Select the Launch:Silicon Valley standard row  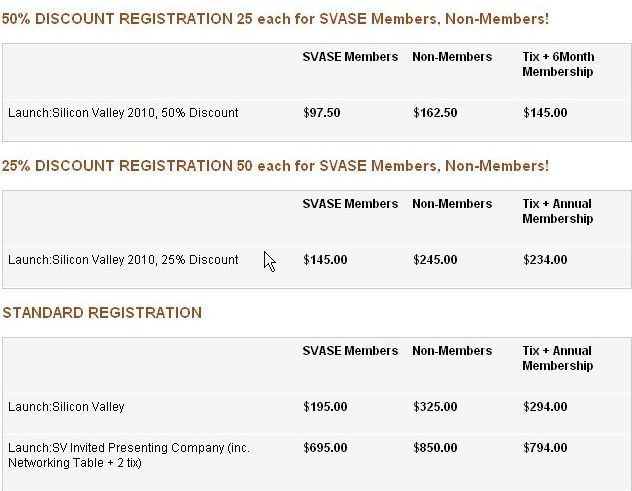[66, 407]
